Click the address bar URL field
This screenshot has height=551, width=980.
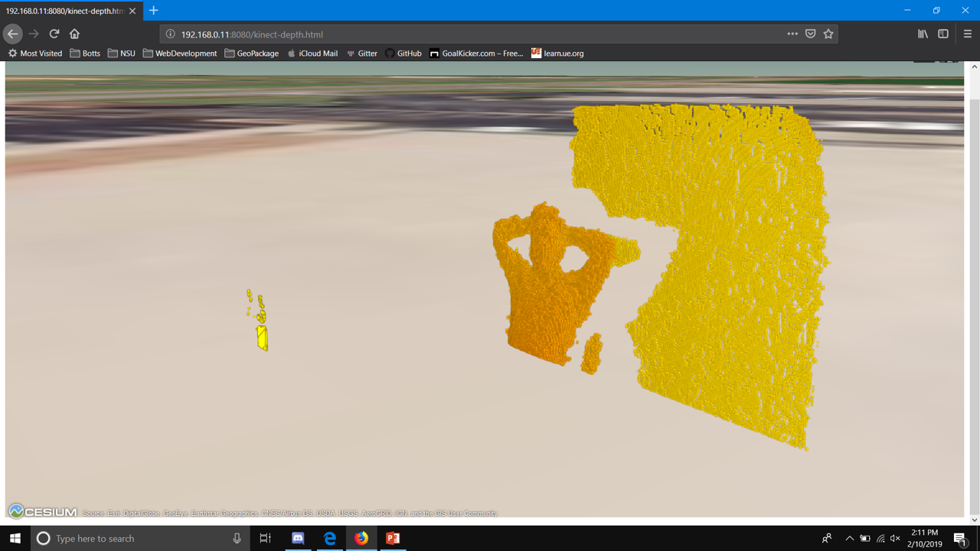click(x=459, y=34)
